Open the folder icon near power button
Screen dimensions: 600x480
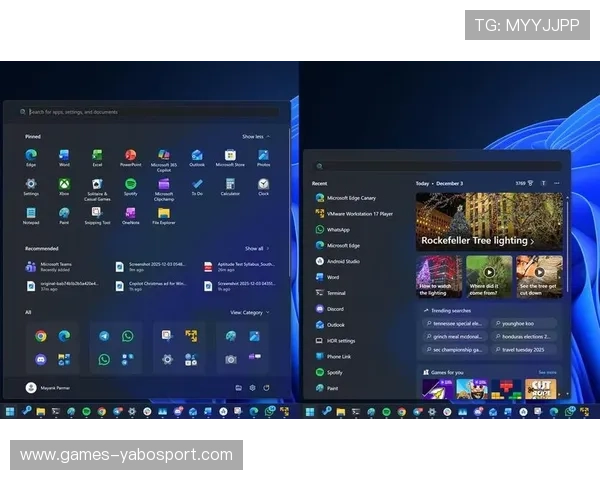(x=238, y=388)
